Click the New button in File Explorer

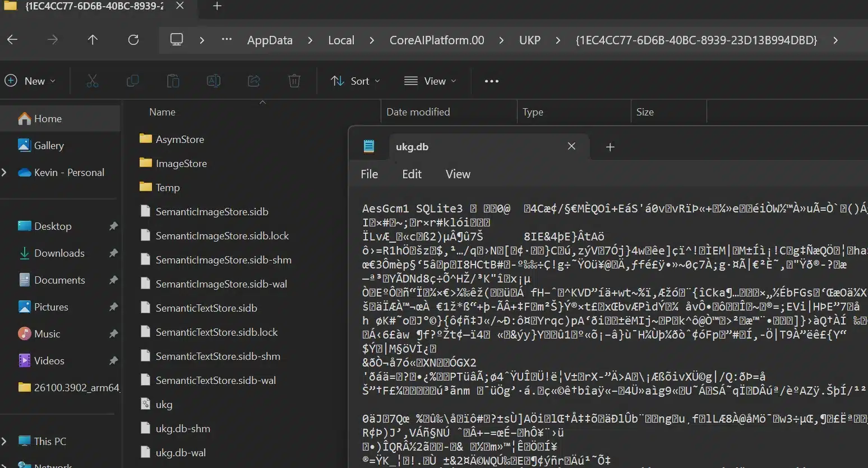(30, 81)
